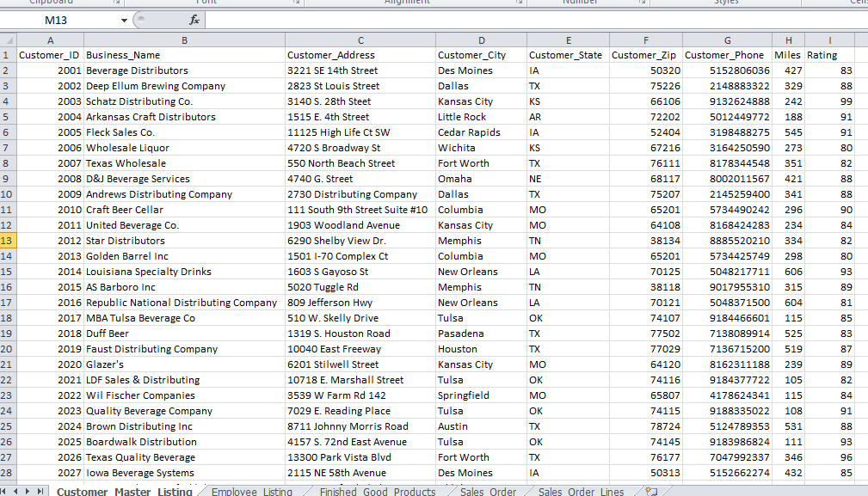Select the address 111 South 9th Street Suite #10
Image resolution: width=868 pixels, height=496 pixels.
360,210
